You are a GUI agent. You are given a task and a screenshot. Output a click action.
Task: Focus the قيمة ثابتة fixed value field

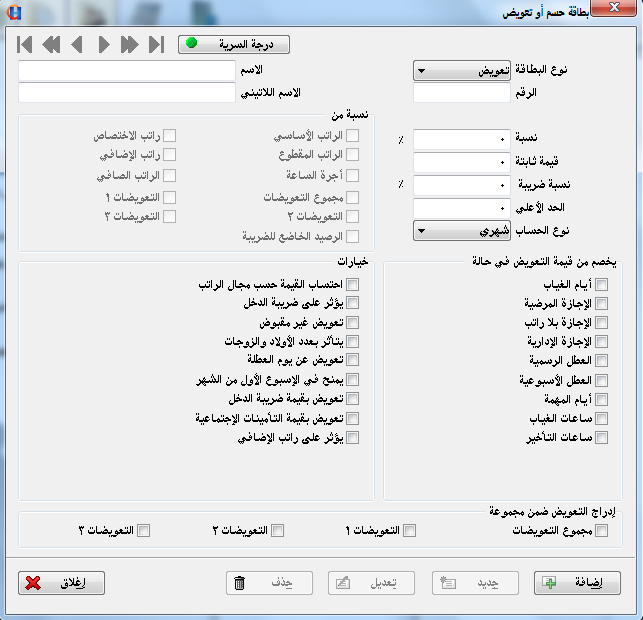pos(462,162)
